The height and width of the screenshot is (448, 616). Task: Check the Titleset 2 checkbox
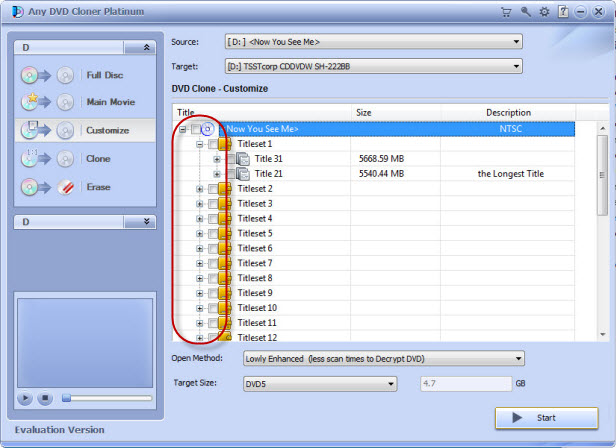click(213, 189)
